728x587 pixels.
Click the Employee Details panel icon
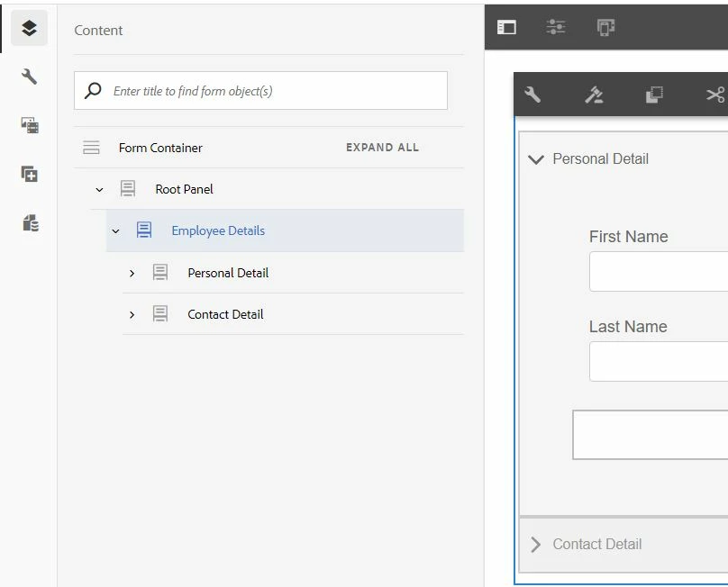144,230
